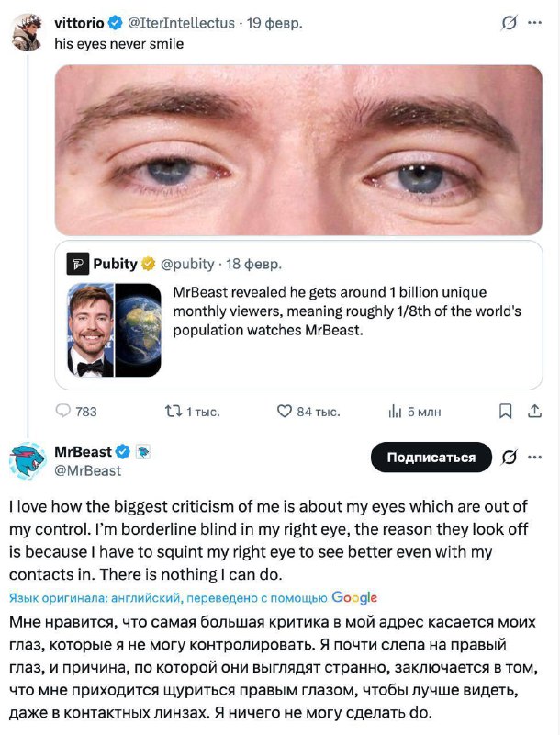The width and height of the screenshot is (560, 735).
Task: Open Grok icon on vittorio's tweet
Action: (508, 22)
